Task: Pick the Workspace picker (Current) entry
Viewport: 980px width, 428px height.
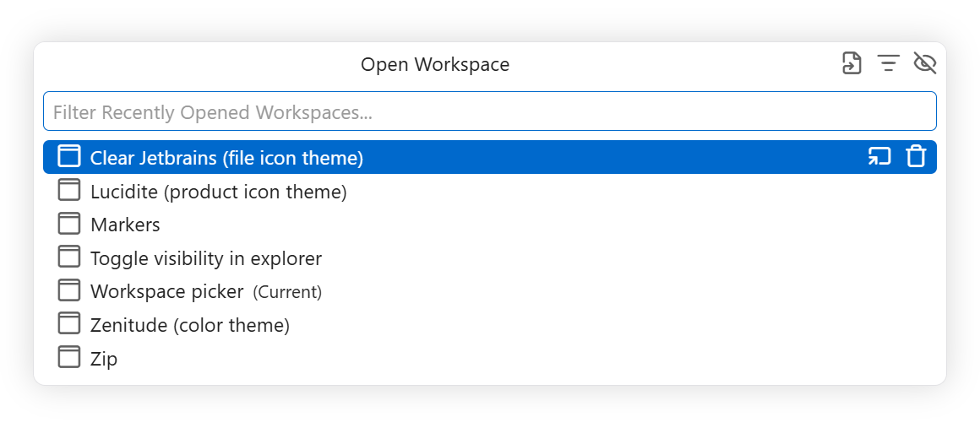Action: 489,291
